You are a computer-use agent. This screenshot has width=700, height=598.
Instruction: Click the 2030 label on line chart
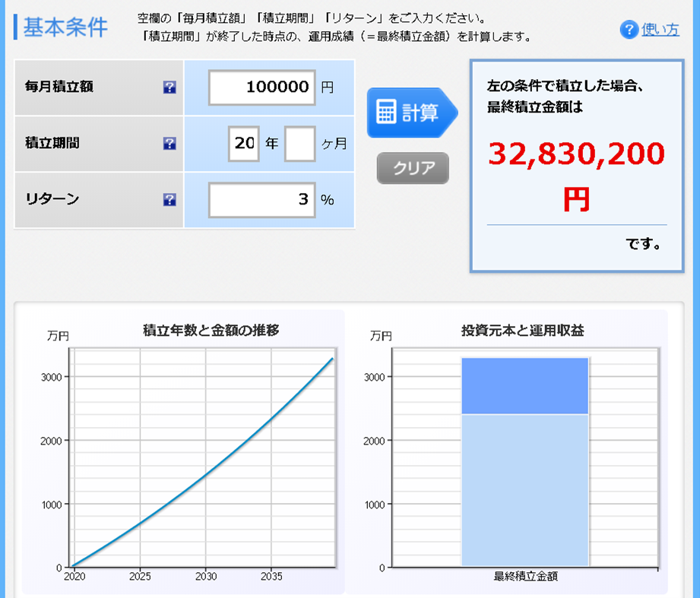(x=206, y=577)
